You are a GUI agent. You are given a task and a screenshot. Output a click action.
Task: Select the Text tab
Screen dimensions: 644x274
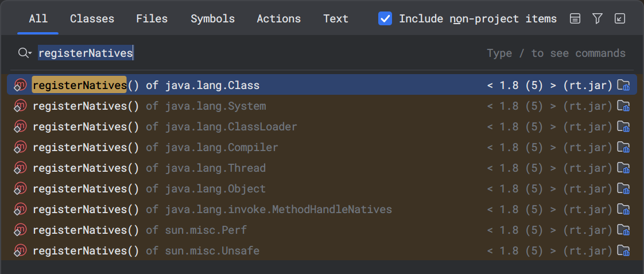[336, 19]
